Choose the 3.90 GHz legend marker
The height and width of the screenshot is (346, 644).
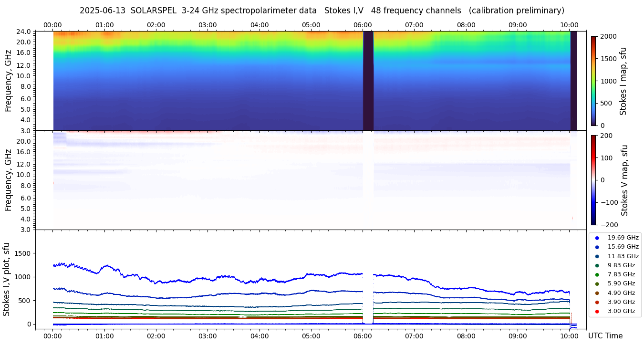tap(597, 302)
